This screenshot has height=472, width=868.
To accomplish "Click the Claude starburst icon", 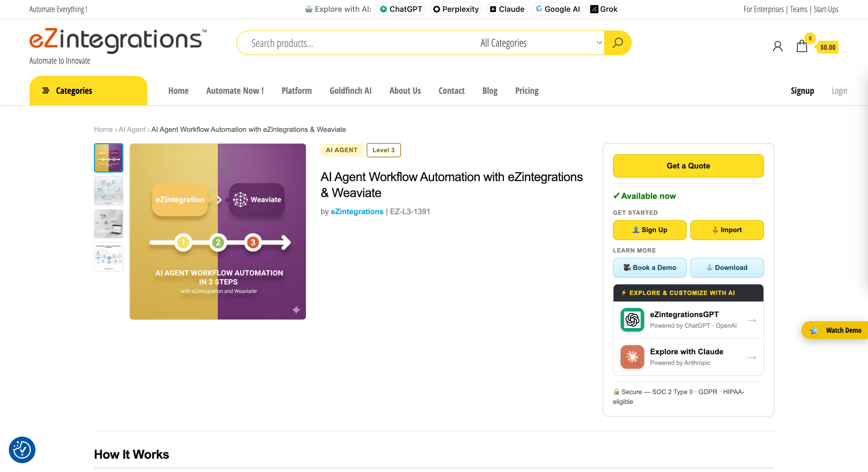I will [632, 357].
